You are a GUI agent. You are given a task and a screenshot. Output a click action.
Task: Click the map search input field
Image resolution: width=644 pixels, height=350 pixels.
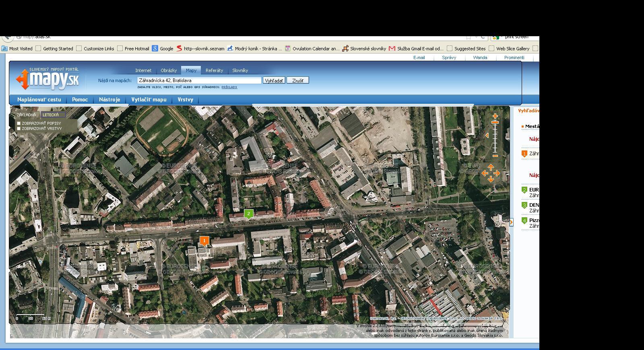click(x=199, y=80)
